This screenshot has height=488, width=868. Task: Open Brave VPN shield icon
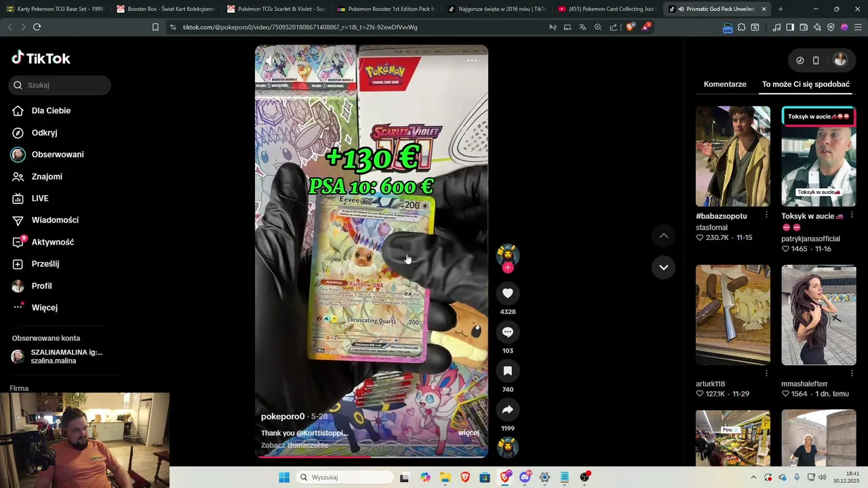click(831, 27)
